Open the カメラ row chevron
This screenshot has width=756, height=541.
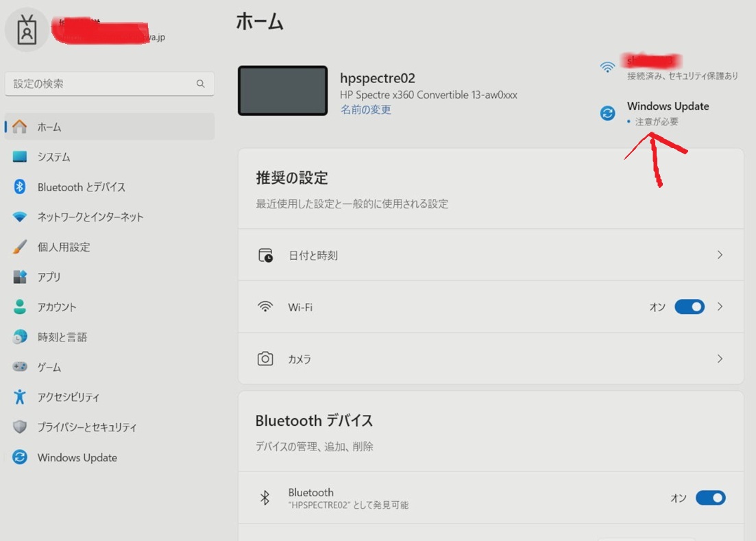pos(720,359)
